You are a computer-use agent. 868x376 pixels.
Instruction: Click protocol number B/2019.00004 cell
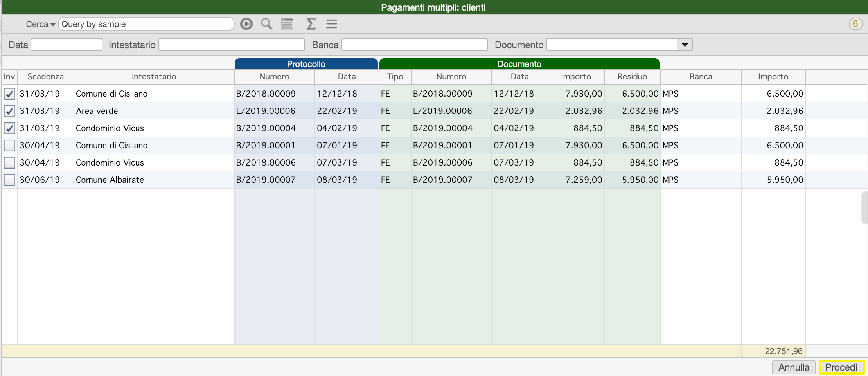(275, 128)
